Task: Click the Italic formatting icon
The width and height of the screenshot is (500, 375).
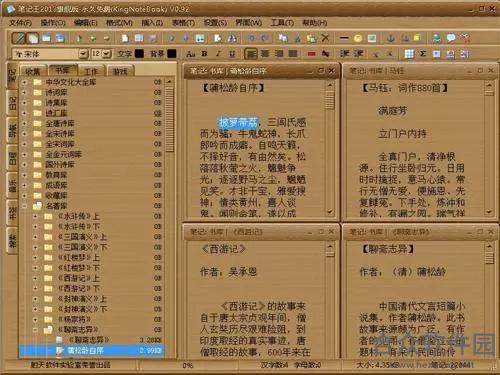Action: [x=218, y=54]
